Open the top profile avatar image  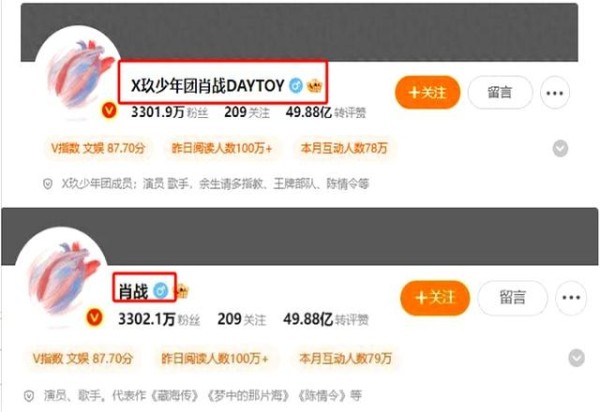(78, 71)
